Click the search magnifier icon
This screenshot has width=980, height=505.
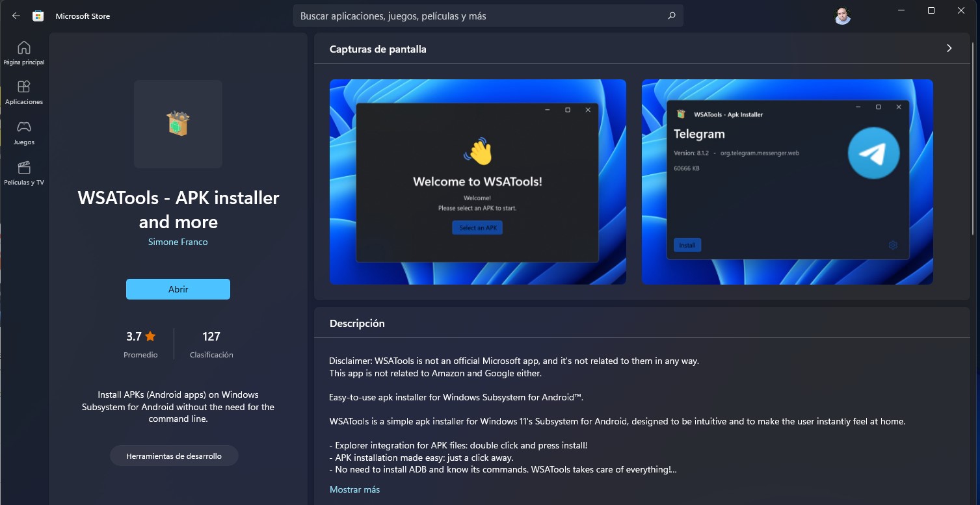click(672, 16)
